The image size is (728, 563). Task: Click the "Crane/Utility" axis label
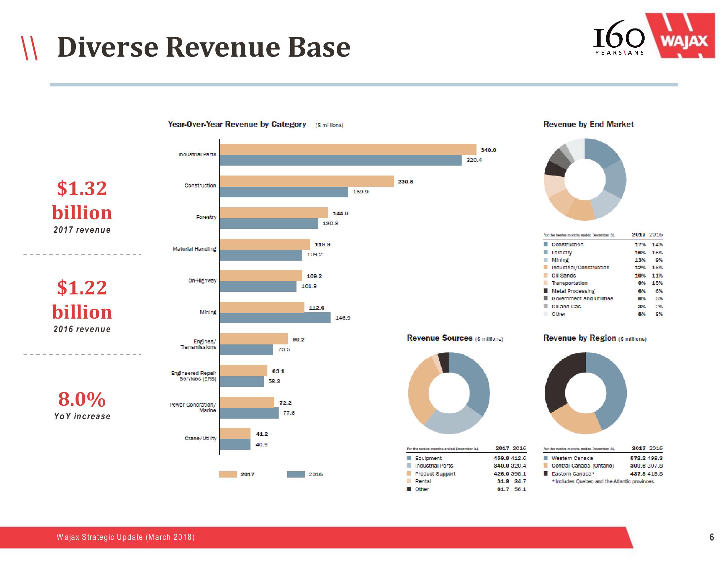tap(201, 438)
